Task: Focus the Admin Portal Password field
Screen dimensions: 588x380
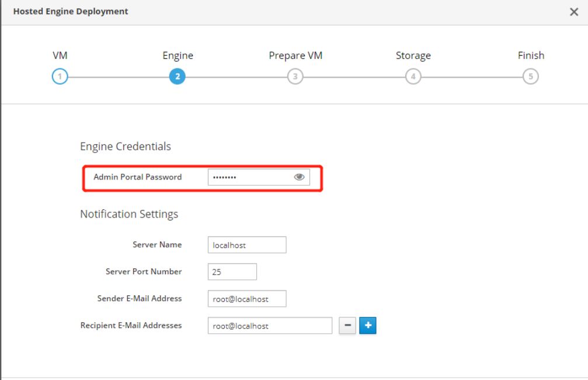Action: pyautogui.click(x=248, y=177)
